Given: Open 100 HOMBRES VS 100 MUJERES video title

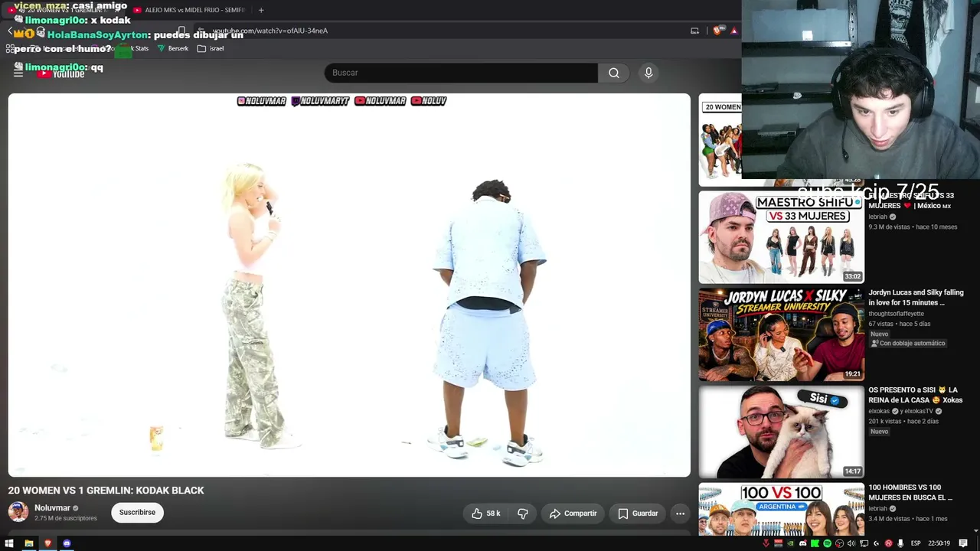Looking at the screenshot, I should click(910, 493).
